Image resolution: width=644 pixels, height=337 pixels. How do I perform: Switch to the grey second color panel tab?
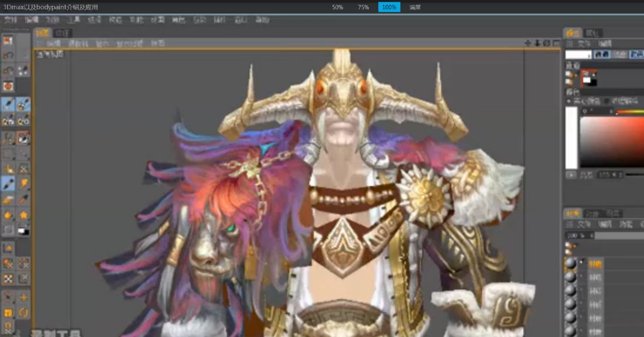(593, 33)
